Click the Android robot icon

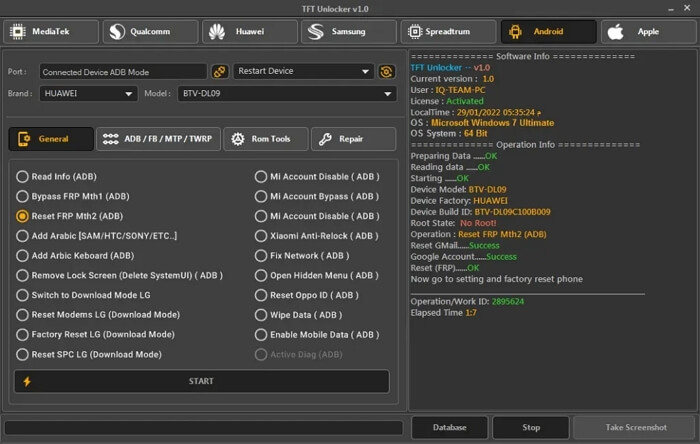coord(515,32)
